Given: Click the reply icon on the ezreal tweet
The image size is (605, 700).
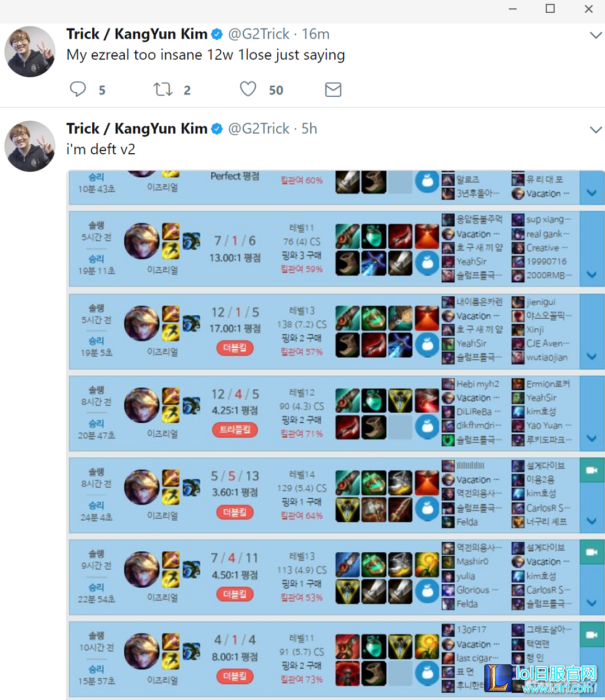Looking at the screenshot, I should pyautogui.click(x=78, y=89).
